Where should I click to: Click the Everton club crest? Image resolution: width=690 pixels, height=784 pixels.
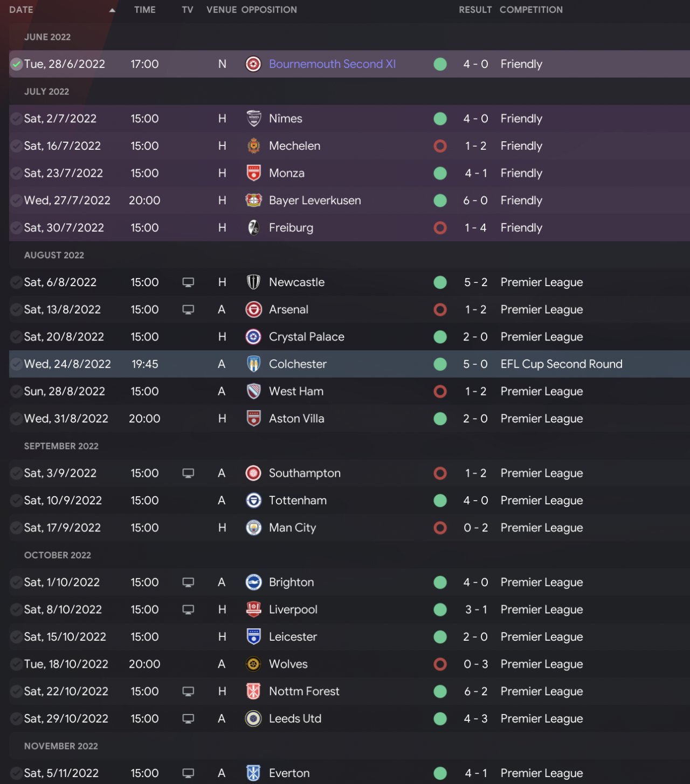(253, 773)
